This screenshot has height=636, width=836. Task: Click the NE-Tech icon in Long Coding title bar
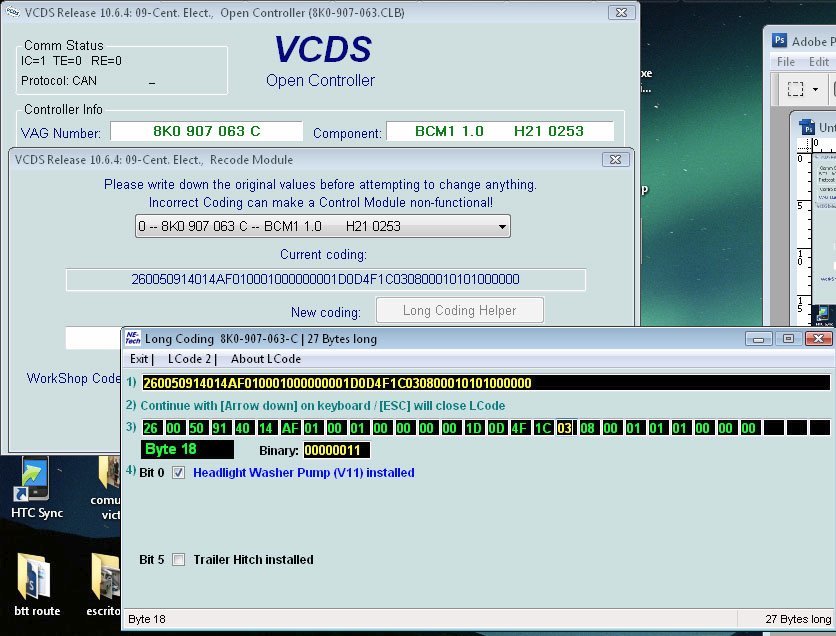tap(133, 339)
